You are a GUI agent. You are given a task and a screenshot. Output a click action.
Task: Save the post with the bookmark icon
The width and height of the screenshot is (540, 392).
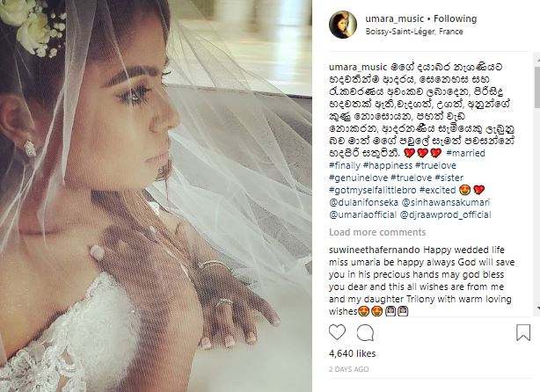tap(522, 332)
